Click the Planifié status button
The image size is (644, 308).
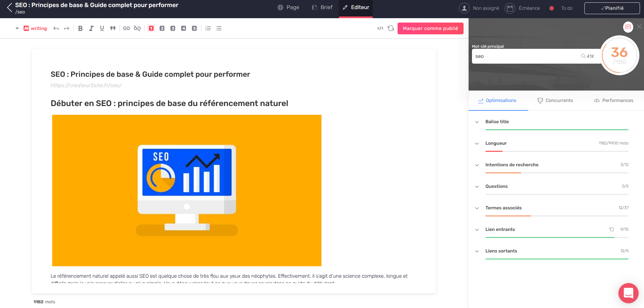coord(612,8)
